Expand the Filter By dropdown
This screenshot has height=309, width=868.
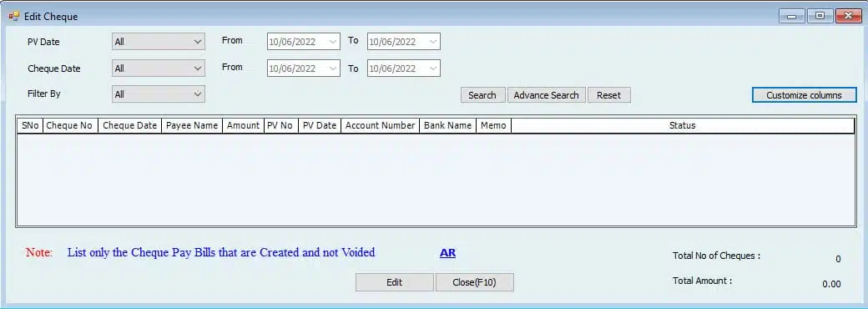(159, 94)
